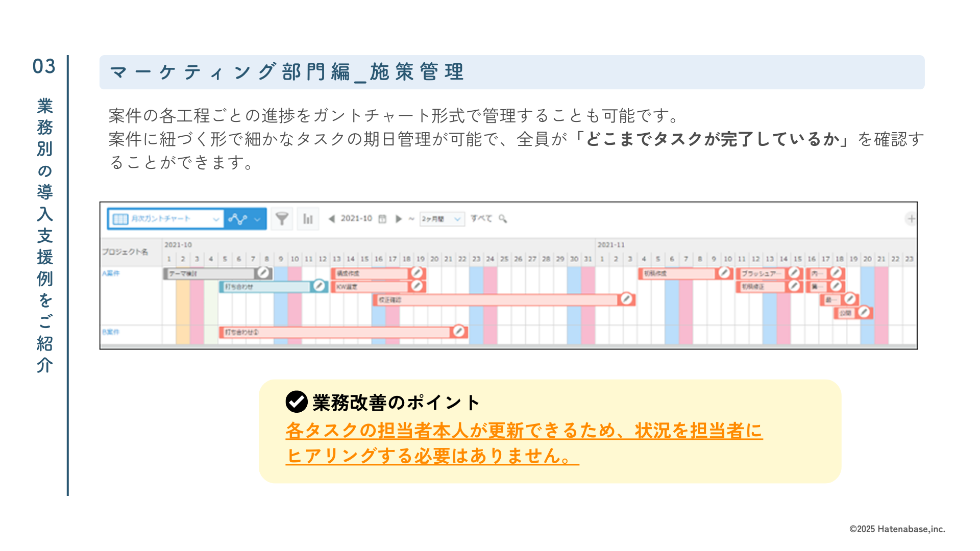The image size is (980, 551).
Task: Click pencil icon on KW選定 task
Action: (x=417, y=286)
